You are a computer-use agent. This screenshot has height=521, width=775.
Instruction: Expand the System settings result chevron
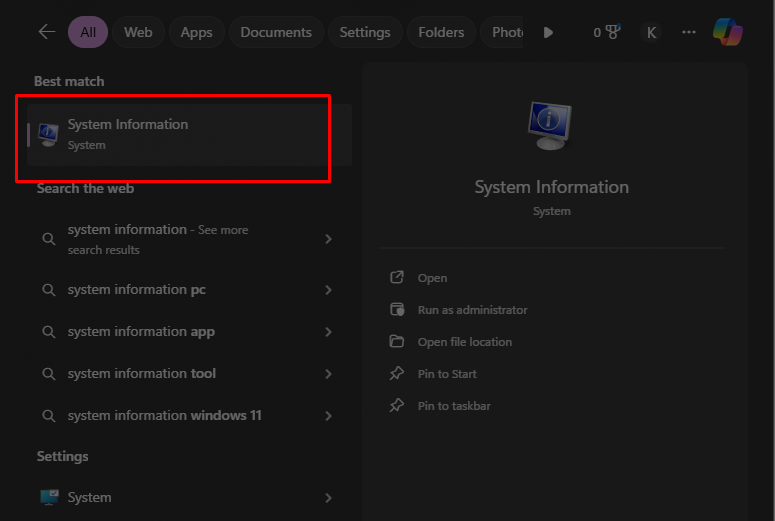[x=328, y=498]
